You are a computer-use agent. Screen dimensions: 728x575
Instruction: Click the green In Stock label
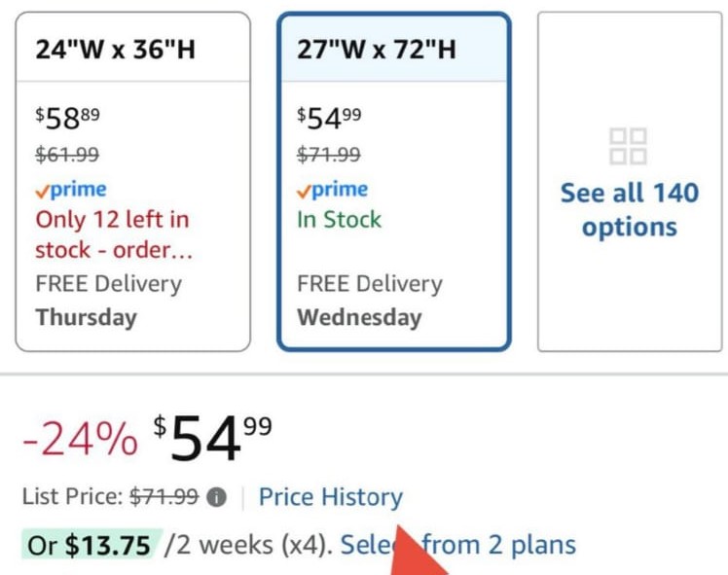click(x=340, y=219)
